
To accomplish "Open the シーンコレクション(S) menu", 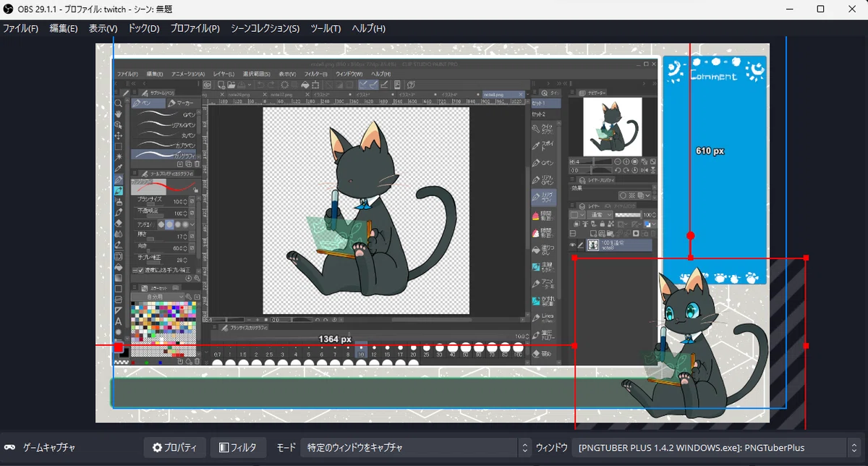I will coord(265,29).
